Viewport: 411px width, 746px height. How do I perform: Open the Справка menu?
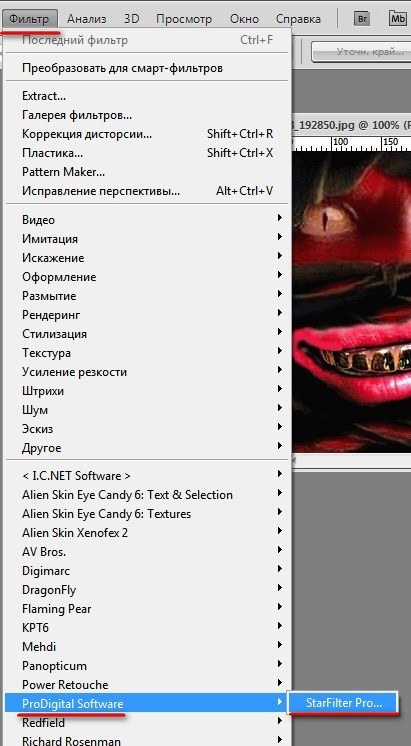(298, 19)
